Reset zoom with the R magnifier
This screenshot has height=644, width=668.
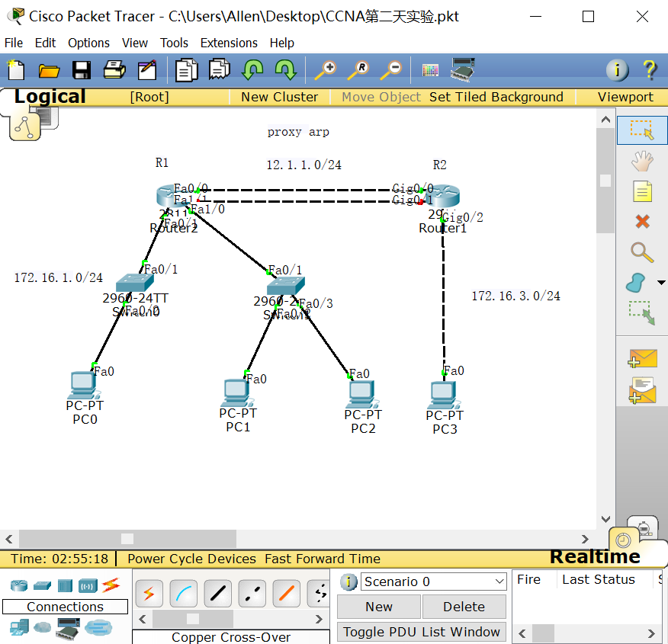click(358, 70)
